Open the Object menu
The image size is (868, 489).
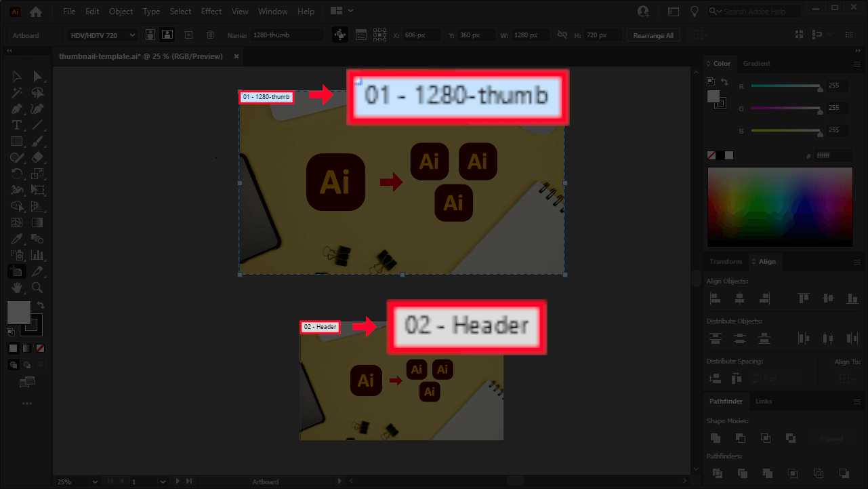pos(121,12)
